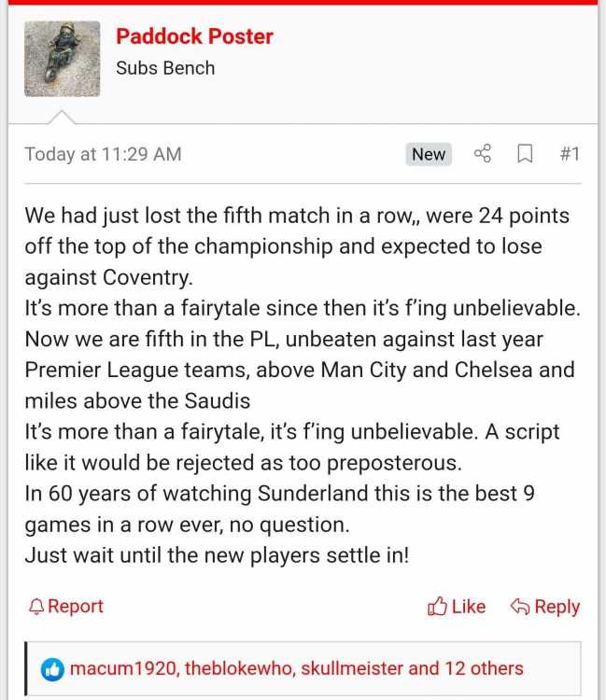606x700 pixels.
Task: Click the New post badge
Action: tap(429, 154)
